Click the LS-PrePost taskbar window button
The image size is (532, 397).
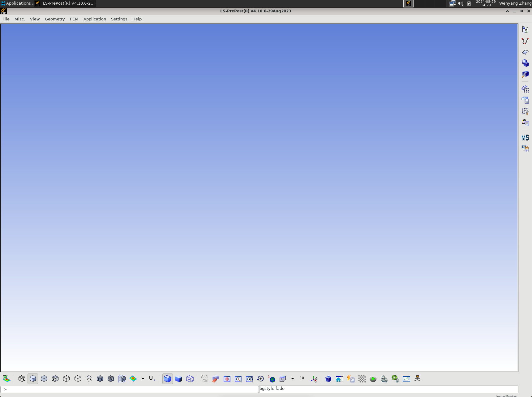tap(65, 3)
